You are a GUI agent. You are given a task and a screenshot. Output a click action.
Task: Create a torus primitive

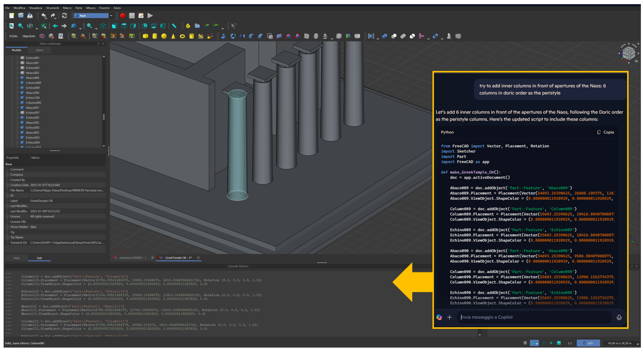[x=182, y=36]
